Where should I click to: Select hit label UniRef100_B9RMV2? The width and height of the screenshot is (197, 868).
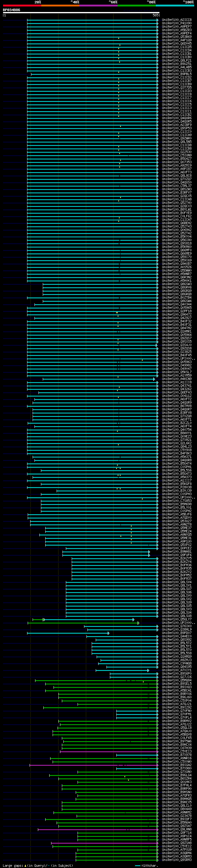tap(177, 721)
